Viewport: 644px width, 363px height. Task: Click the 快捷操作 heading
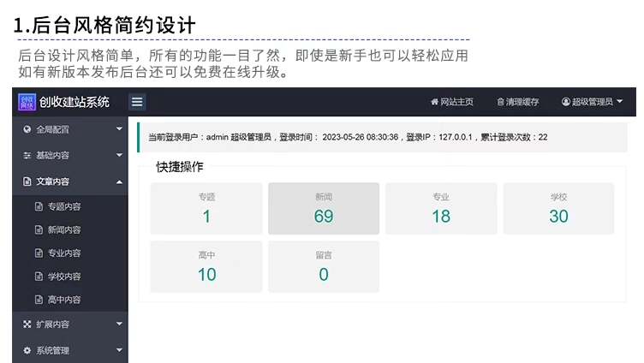[180, 167]
